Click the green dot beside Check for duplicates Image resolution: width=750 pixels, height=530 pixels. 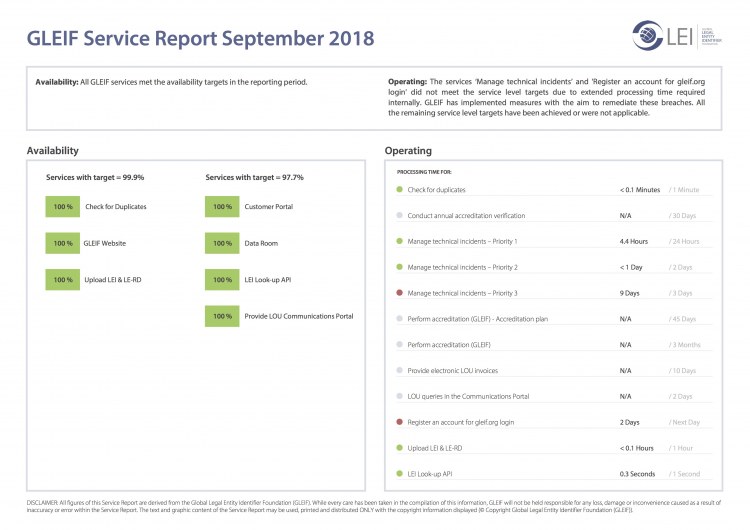(400, 189)
